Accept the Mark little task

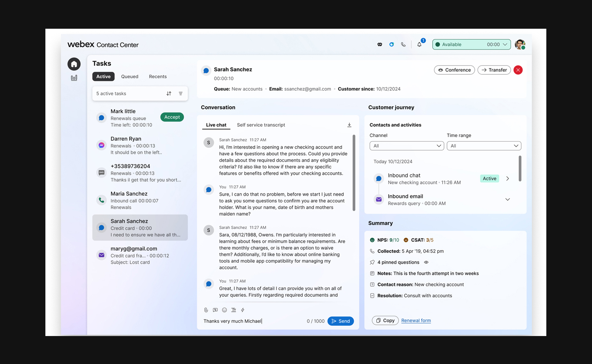point(172,117)
